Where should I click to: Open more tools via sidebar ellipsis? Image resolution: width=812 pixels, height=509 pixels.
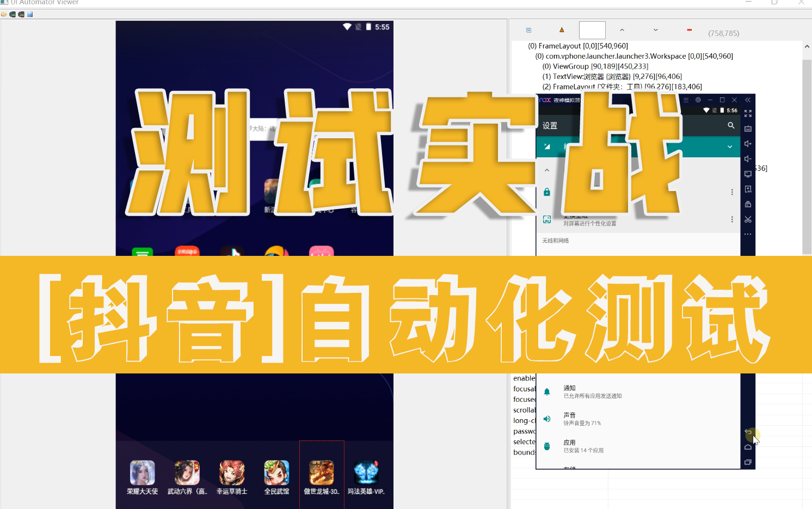pyautogui.click(x=748, y=234)
